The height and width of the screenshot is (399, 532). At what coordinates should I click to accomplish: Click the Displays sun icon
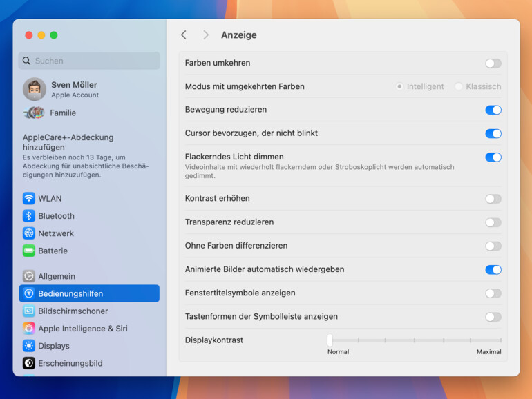tap(29, 346)
